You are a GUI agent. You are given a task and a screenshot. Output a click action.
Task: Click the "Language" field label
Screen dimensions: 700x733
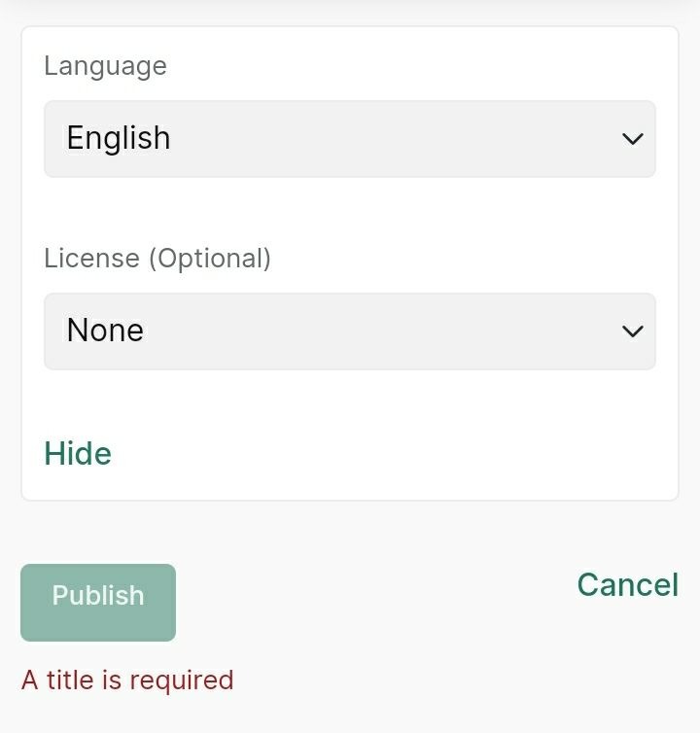[x=105, y=66]
